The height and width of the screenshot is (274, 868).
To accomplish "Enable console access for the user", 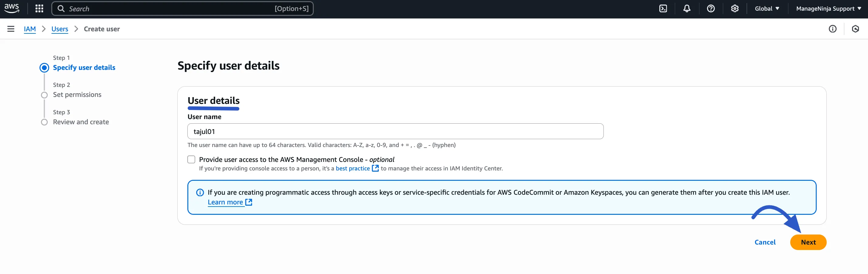I will tap(191, 159).
